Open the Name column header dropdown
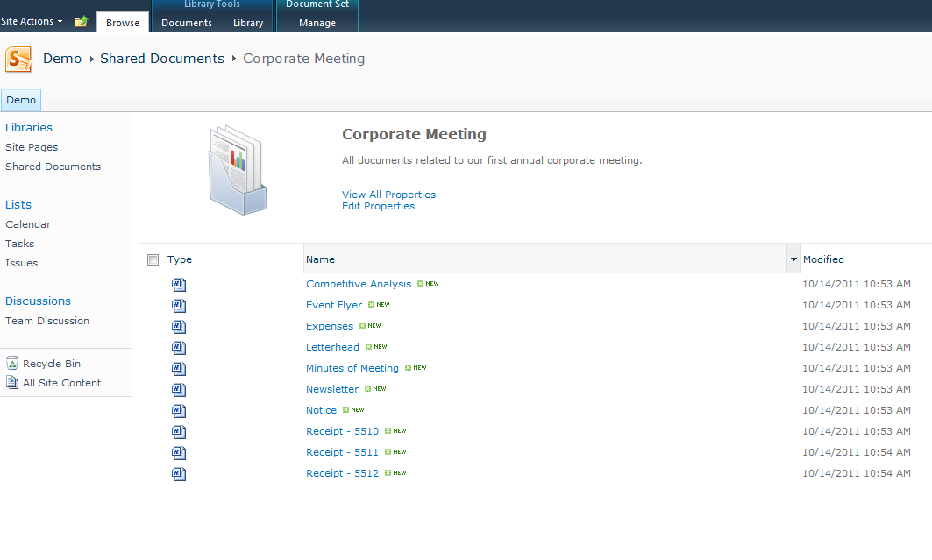This screenshot has height=560, width=932. point(793,259)
